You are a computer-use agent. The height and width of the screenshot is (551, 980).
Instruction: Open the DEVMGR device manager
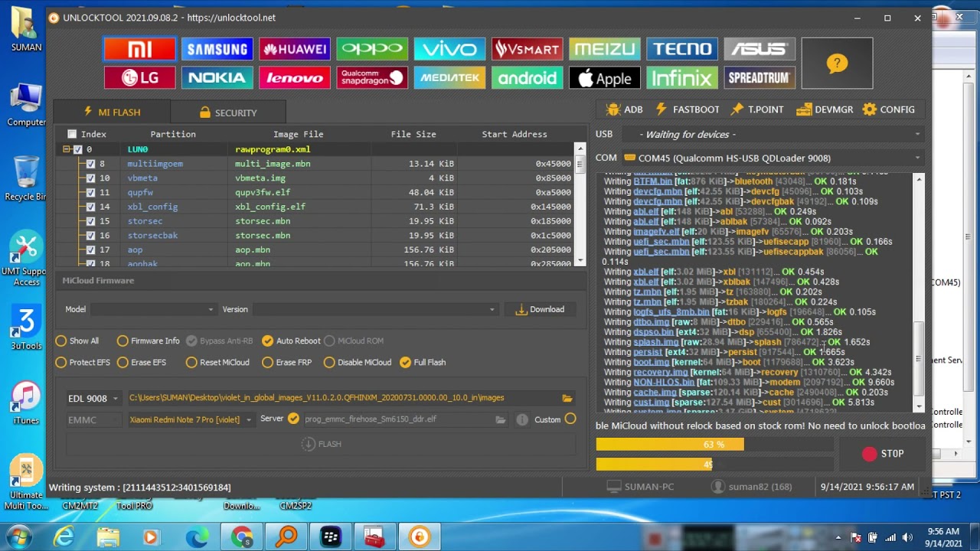coord(825,109)
